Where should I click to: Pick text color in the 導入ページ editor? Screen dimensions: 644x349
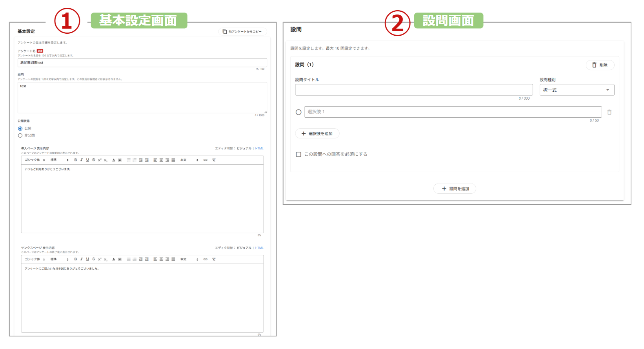coord(114,160)
